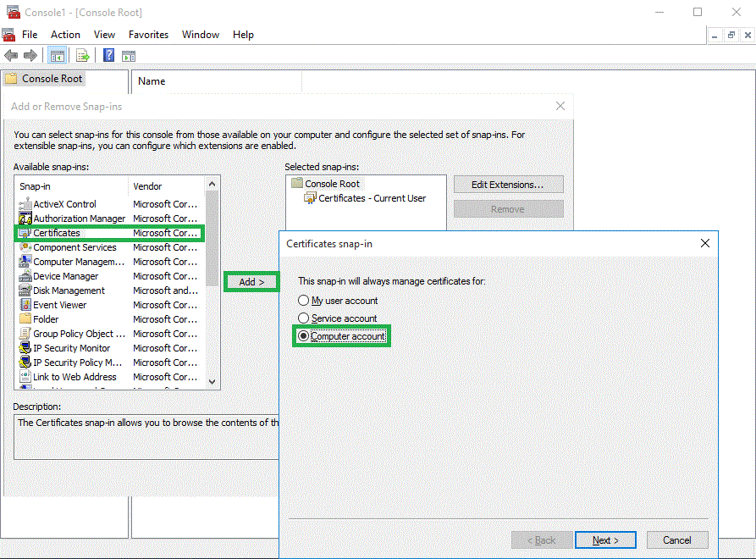Click the Help question mark toolbar icon

coord(108,56)
